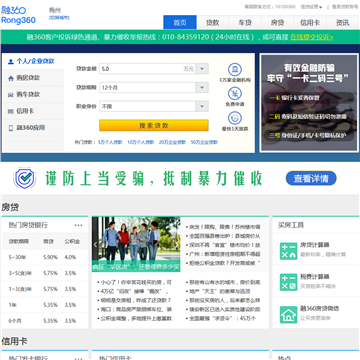Viewport: 360px width, 360px height.
Task: Open the 贷款金额 unit dropdown arrow
Action: coord(202,69)
